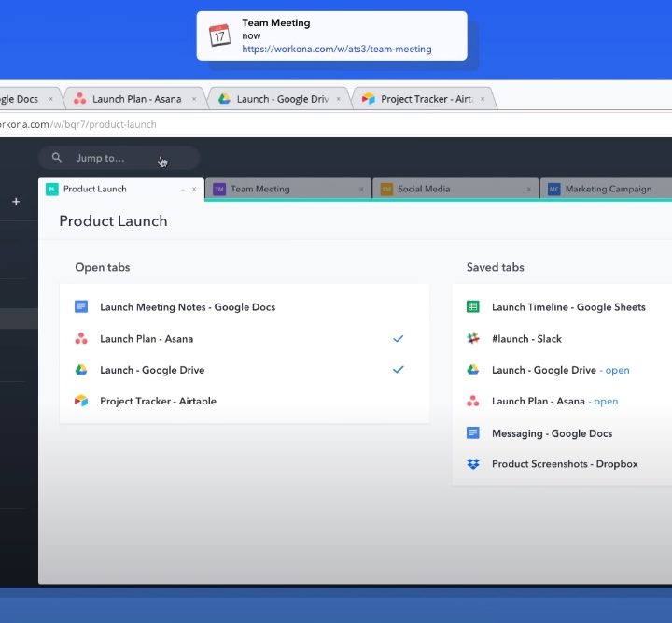
Task: Toggle checkmark on Launch Plan - Asana row
Action: tap(399, 339)
